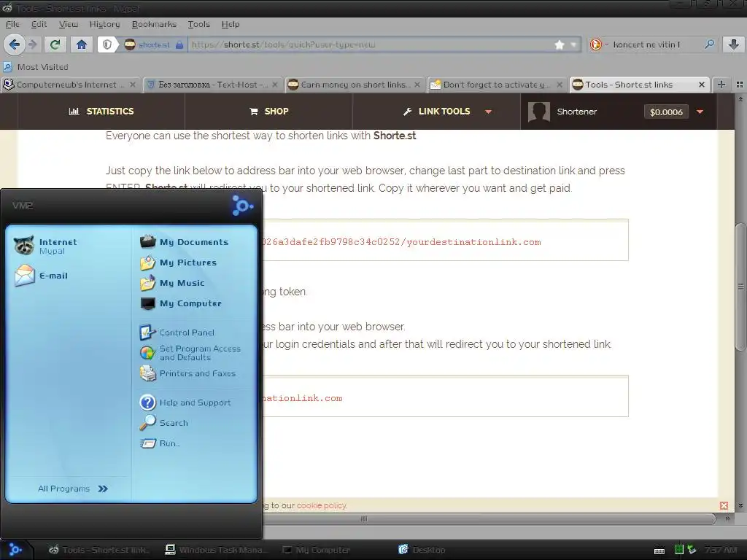The height and width of the screenshot is (560, 747).
Task: Click the padlock site security icon
Action: click(179, 44)
